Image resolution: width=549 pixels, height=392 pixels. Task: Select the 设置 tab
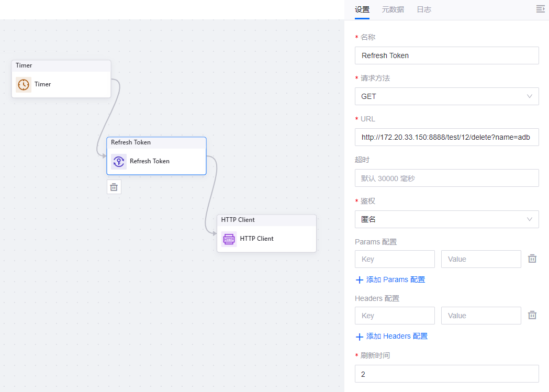click(x=362, y=9)
